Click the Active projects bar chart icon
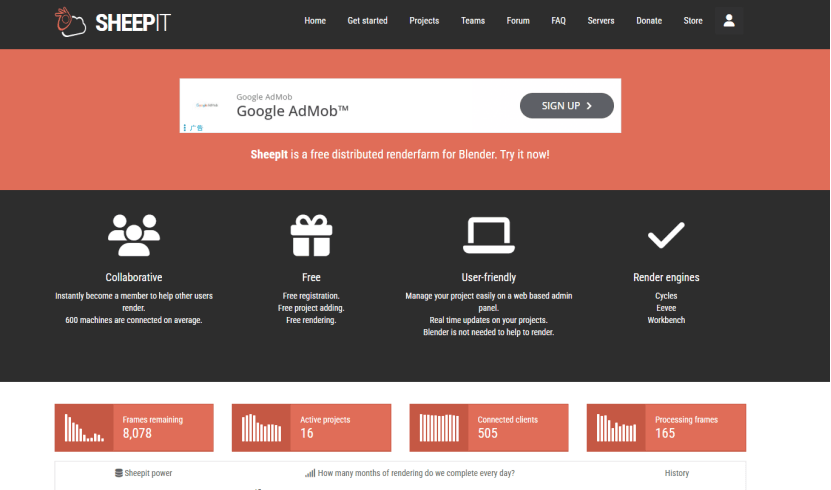The height and width of the screenshot is (490, 831). (x=261, y=428)
